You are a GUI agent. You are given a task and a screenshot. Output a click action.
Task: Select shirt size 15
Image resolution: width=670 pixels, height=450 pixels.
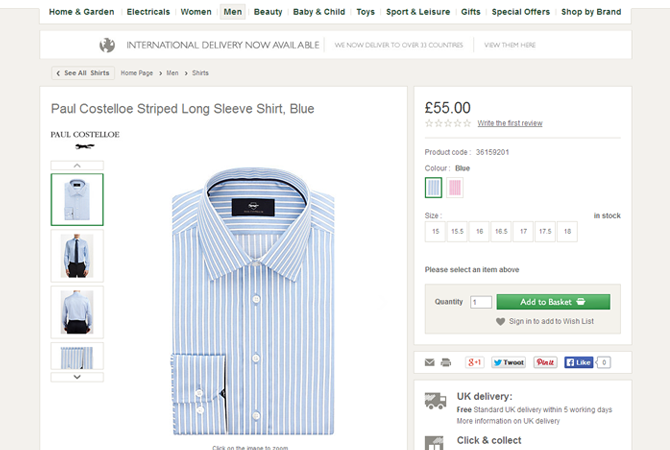point(435,231)
